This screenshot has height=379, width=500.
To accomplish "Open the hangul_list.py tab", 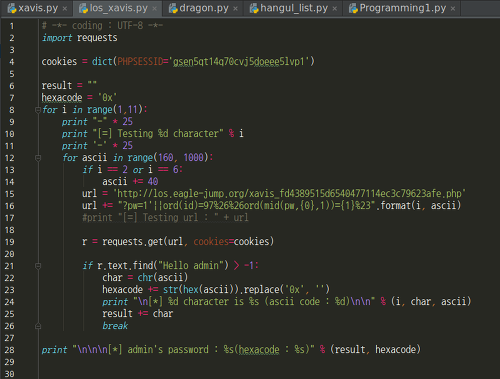I will (293, 8).
